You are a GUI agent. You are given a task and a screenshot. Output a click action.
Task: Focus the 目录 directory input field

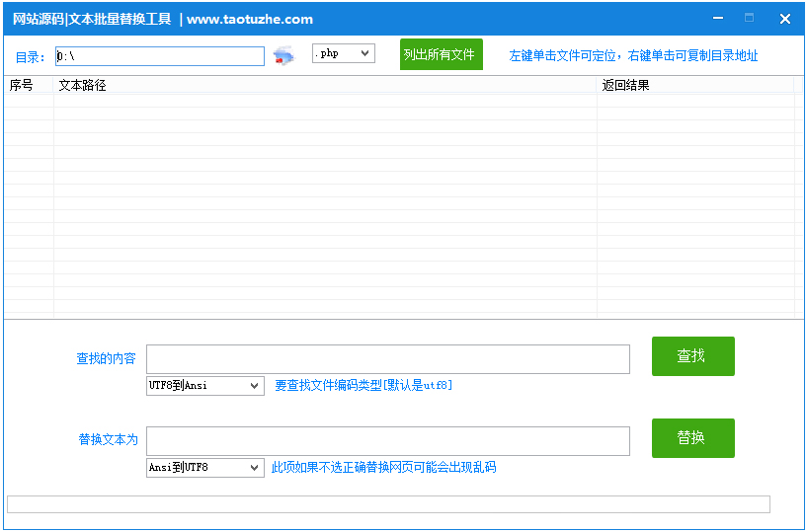pyautogui.click(x=160, y=56)
